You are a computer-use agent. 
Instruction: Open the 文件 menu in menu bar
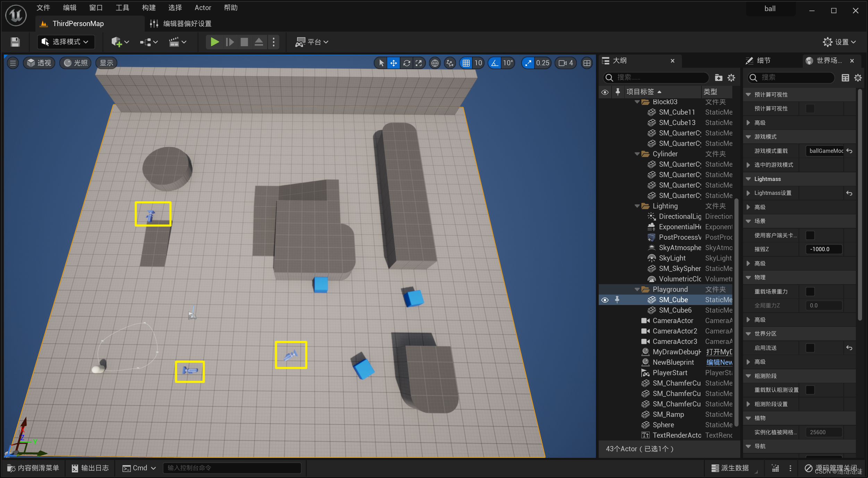click(44, 8)
